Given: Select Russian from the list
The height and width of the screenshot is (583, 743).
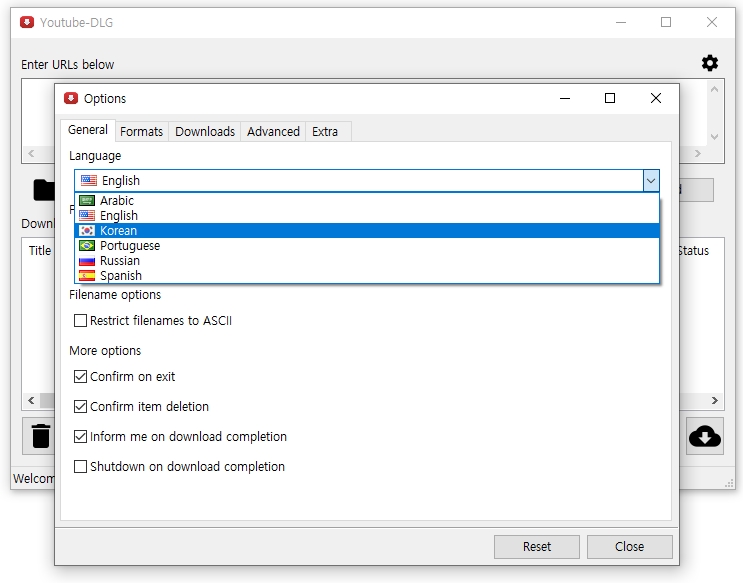Looking at the screenshot, I should [367, 261].
